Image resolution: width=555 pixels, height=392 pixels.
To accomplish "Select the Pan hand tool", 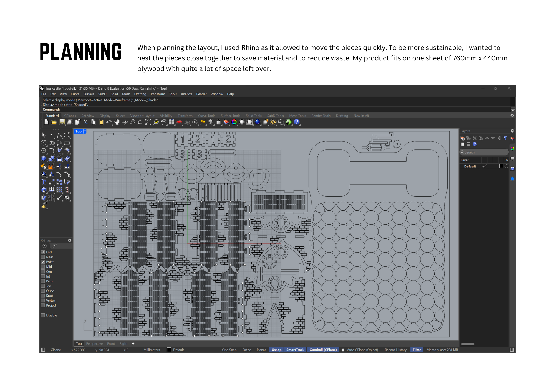I will tap(117, 122).
